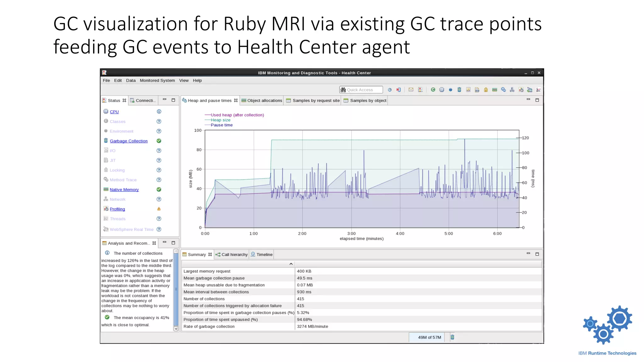Open the Status perspective toolbar icon

click(x=420, y=90)
